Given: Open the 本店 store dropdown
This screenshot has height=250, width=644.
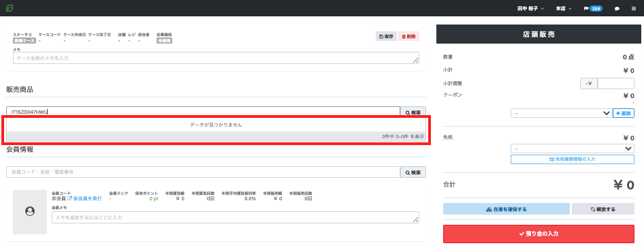Looking at the screenshot, I should point(564,8).
